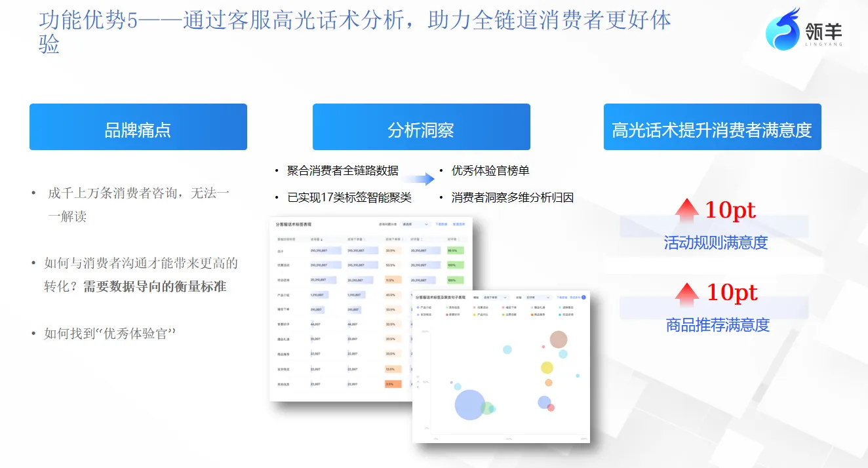Viewport: 868px width, 468px height.
Task: Click the 10pt value above 商品推荐满意度
Action: tap(732, 293)
